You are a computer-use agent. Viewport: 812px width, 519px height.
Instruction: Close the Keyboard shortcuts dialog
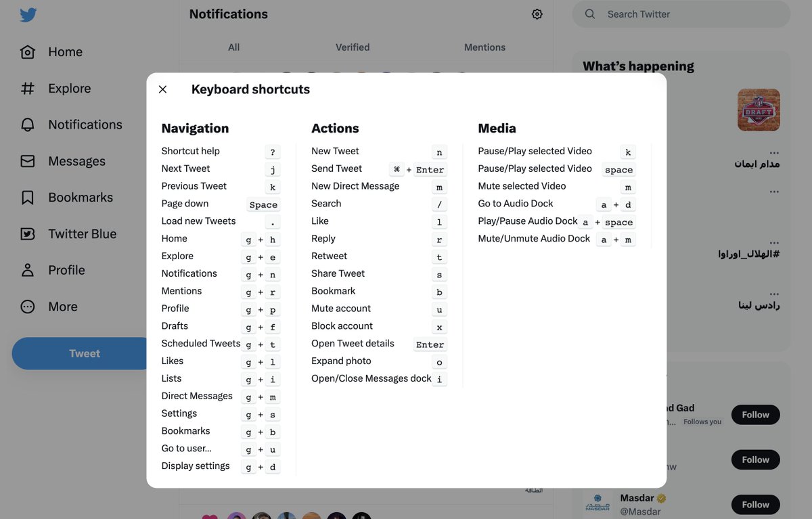click(162, 89)
